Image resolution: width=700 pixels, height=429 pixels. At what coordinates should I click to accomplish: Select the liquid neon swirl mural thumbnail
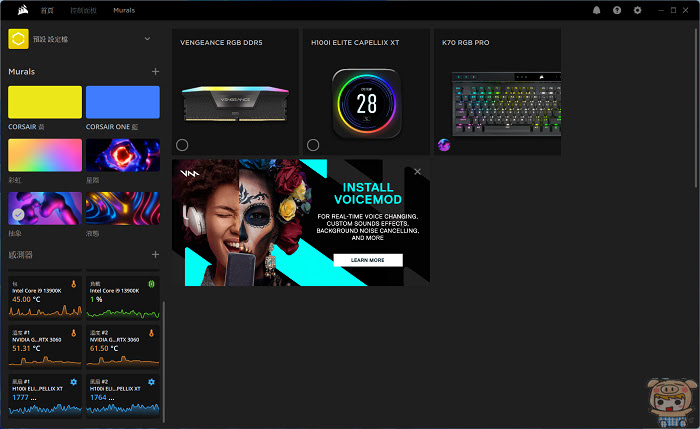pyautogui.click(x=123, y=208)
